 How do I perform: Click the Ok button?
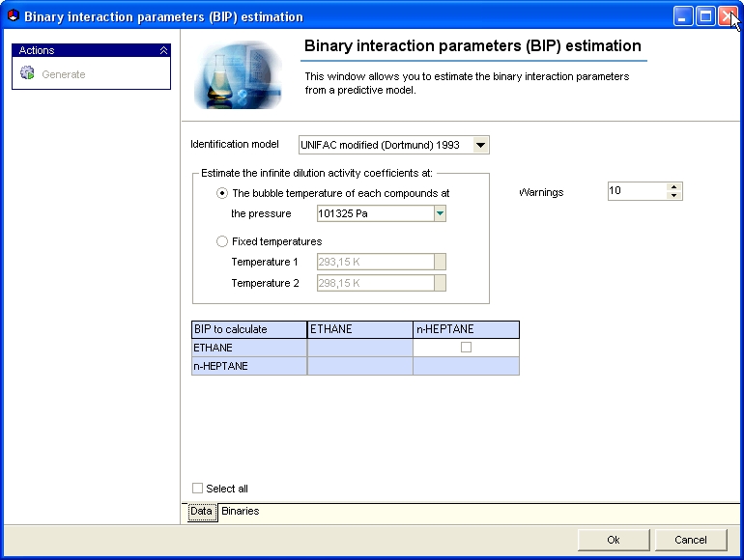(x=613, y=540)
